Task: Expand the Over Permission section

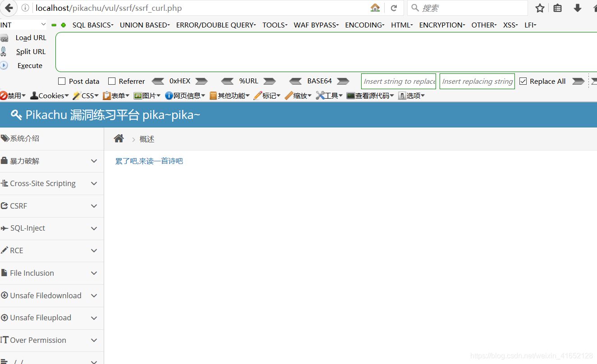Action: click(x=52, y=340)
